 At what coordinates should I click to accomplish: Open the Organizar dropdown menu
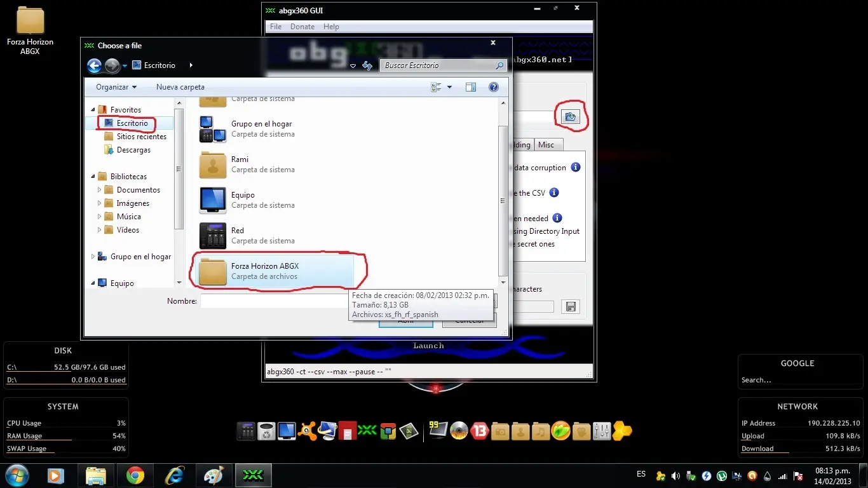tap(116, 87)
